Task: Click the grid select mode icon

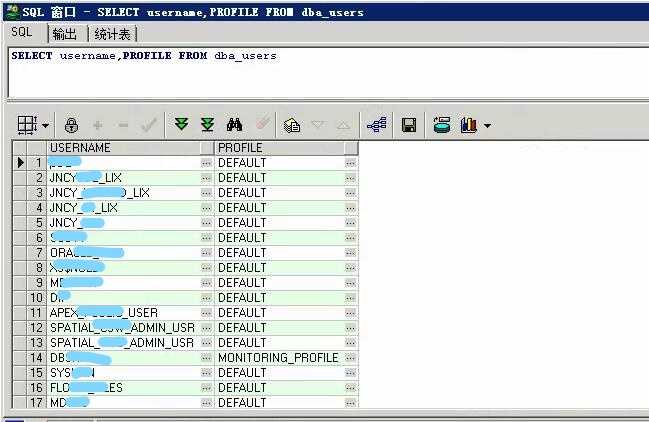Action: (27, 125)
